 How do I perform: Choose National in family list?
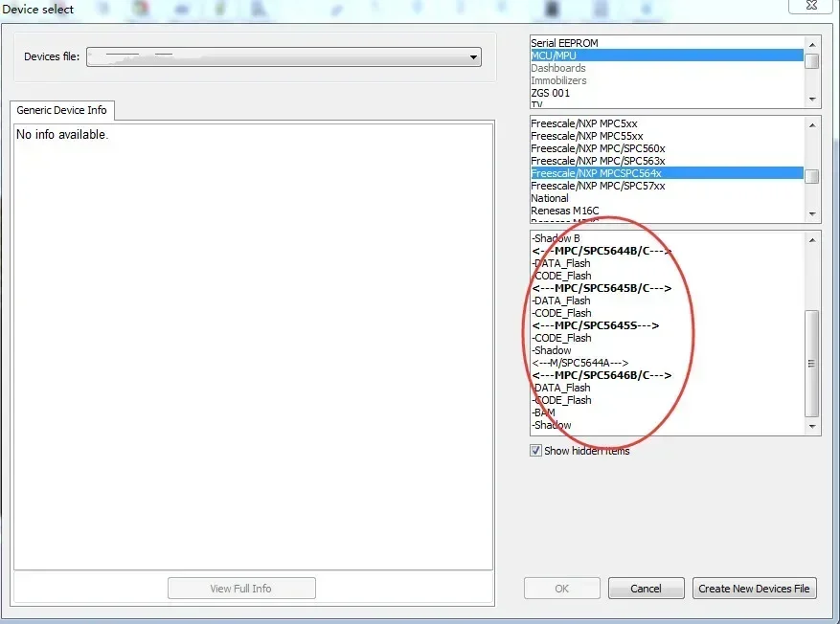tap(667, 198)
